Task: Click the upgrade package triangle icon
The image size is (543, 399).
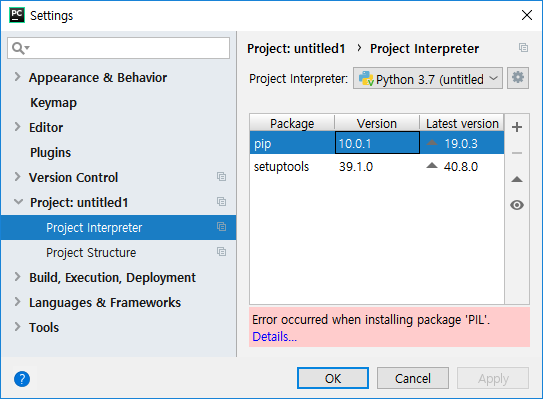Action: point(517,179)
